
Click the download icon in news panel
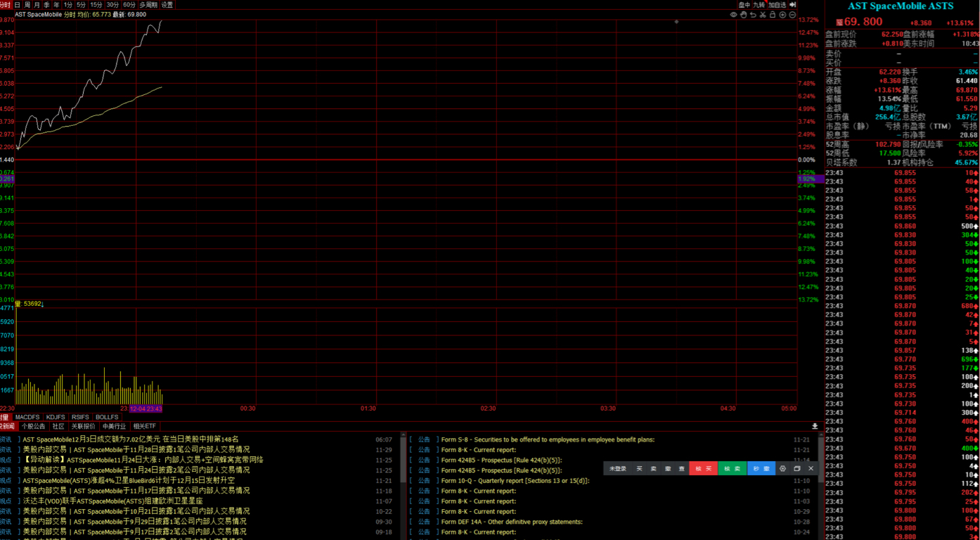(815, 426)
